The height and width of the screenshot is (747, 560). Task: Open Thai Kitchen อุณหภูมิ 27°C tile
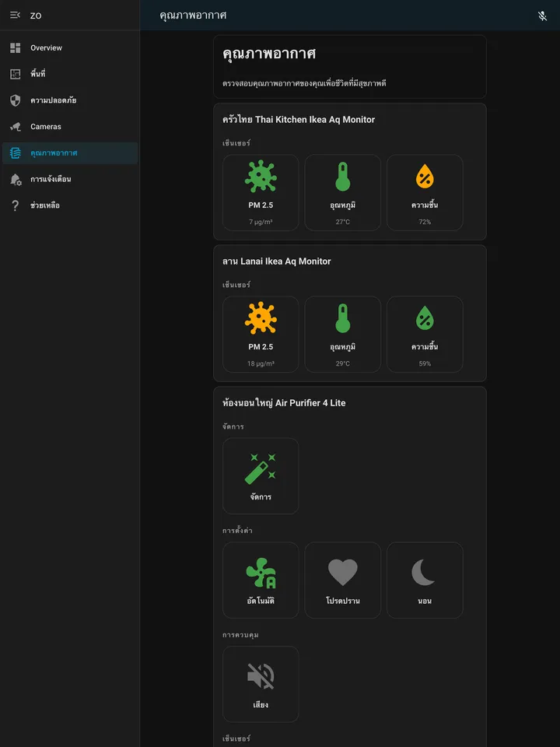[x=342, y=192]
